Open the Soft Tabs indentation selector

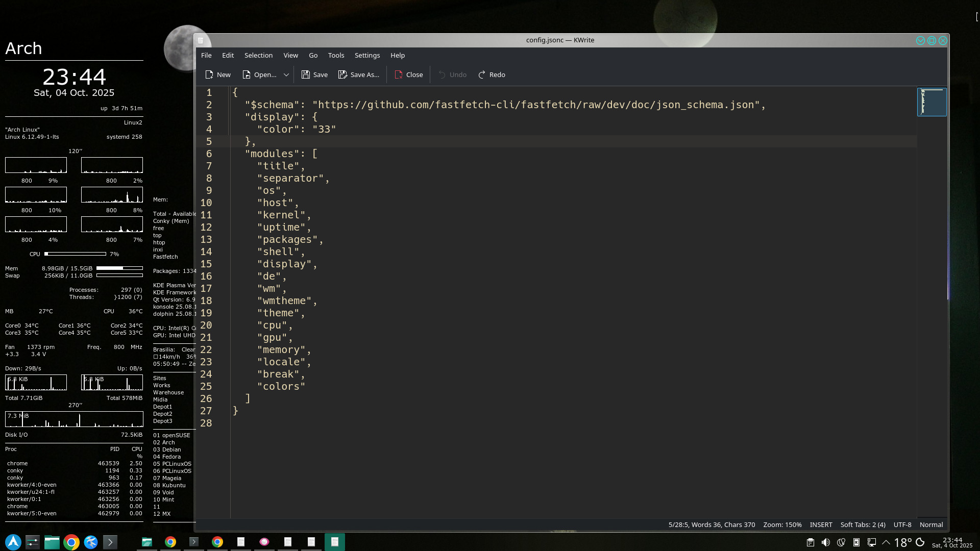click(x=863, y=524)
